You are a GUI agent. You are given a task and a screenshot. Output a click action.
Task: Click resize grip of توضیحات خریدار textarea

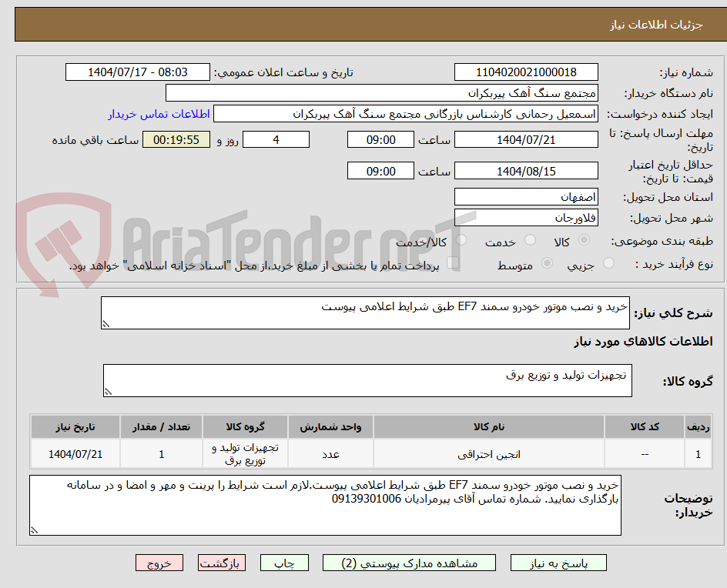[34, 530]
